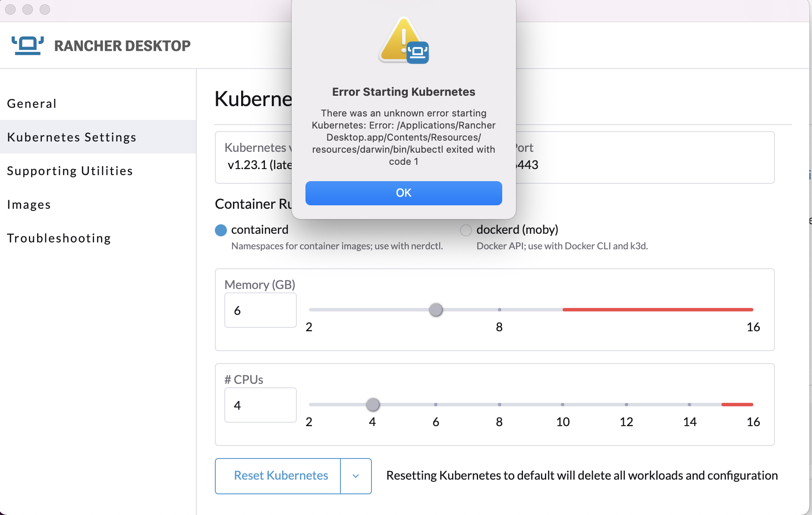Click the Memory slider label 16

point(753,327)
